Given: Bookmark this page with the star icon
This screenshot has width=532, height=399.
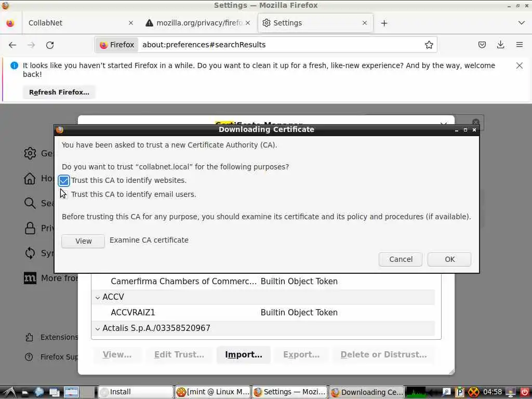Looking at the screenshot, I should (429, 45).
